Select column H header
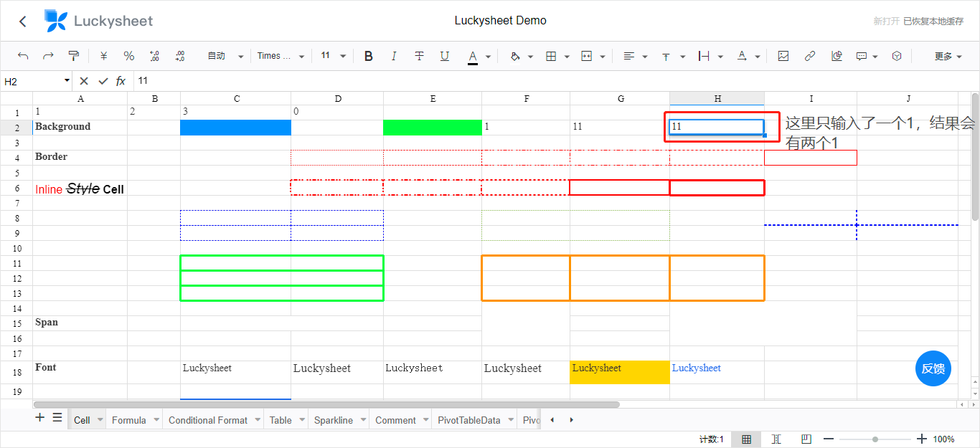Screen dimensions: 980x448 pyautogui.click(x=717, y=98)
